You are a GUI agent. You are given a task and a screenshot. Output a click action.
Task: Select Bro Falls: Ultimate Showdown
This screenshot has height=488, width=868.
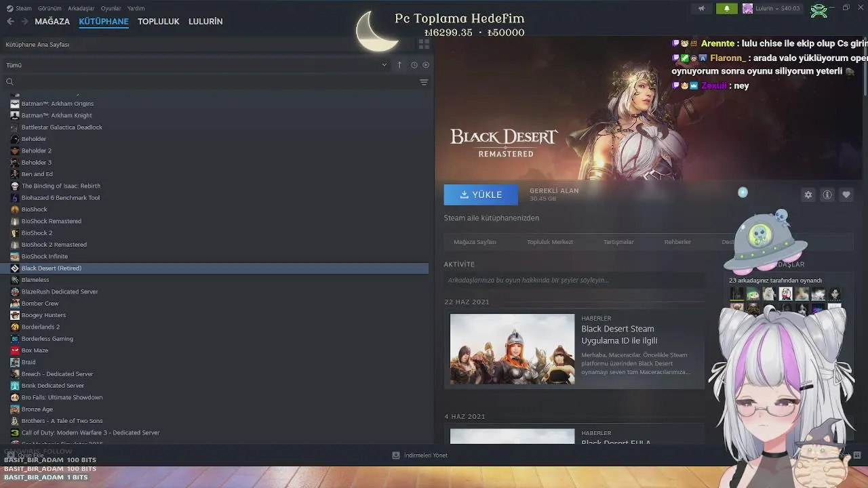click(62, 397)
